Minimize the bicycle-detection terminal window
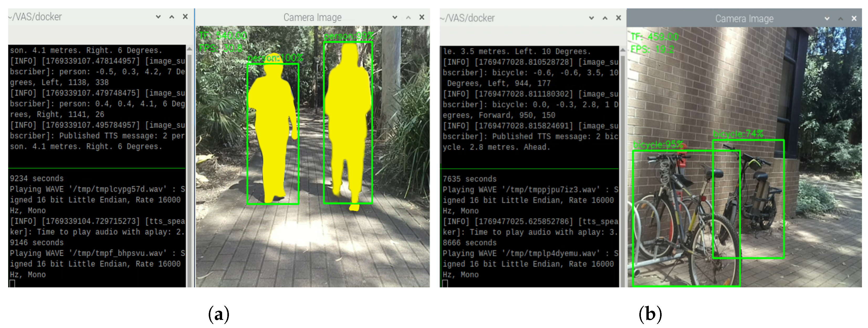The height and width of the screenshot is (328, 868). coord(591,18)
